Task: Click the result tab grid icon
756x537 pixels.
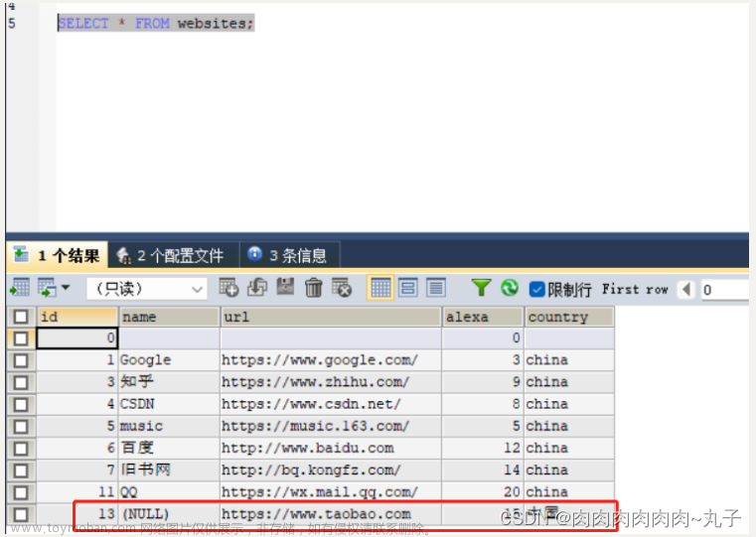Action: pyautogui.click(x=21, y=254)
